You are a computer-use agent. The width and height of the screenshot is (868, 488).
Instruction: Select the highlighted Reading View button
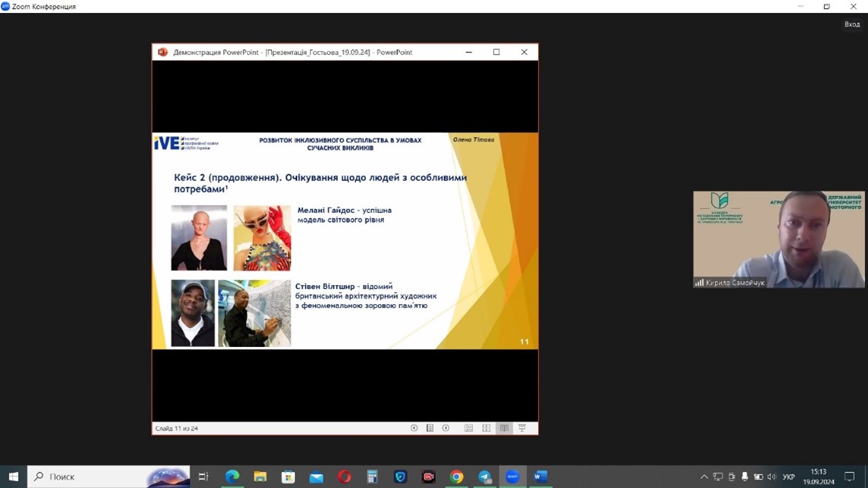tap(504, 429)
